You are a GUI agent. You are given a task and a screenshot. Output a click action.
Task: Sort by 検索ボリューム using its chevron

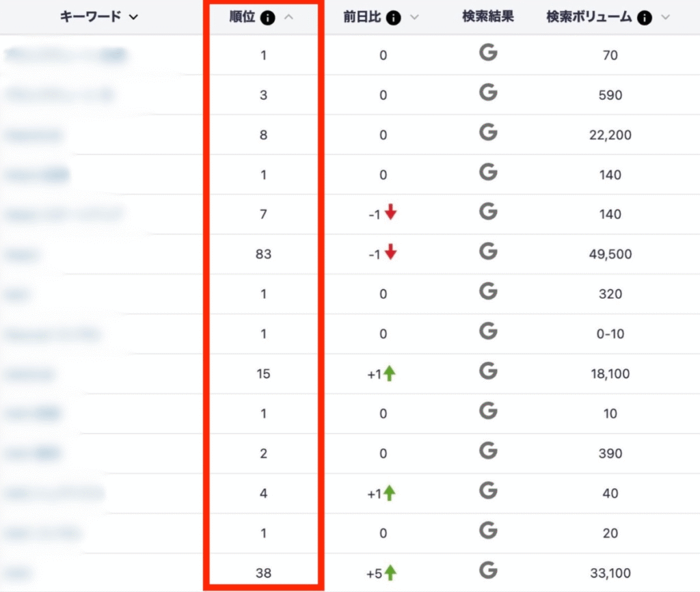(665, 18)
